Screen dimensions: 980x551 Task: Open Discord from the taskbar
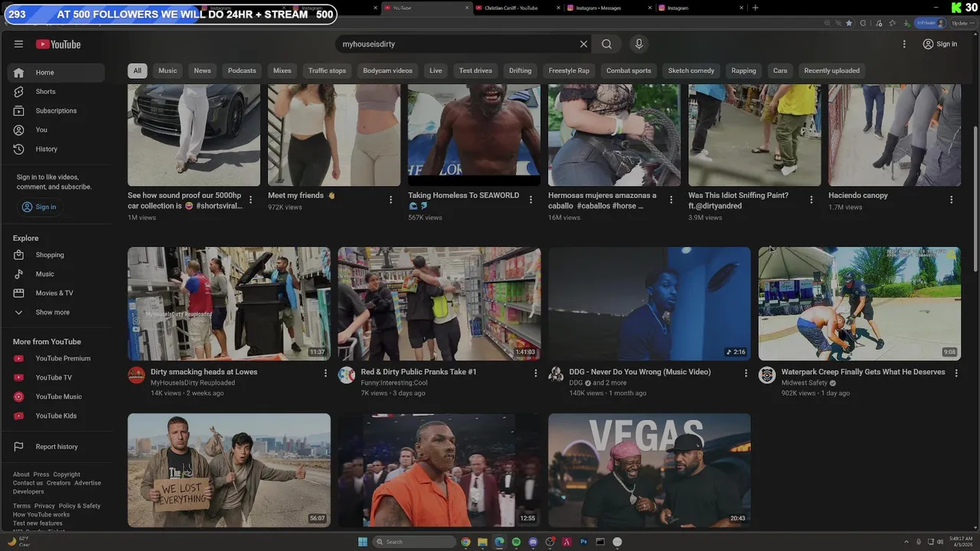pos(533,542)
